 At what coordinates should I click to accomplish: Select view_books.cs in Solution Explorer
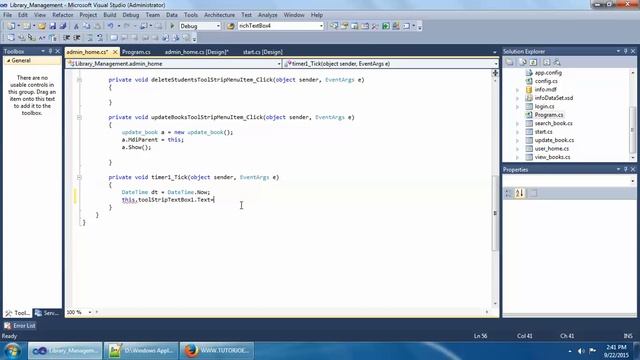pyautogui.click(x=552, y=157)
